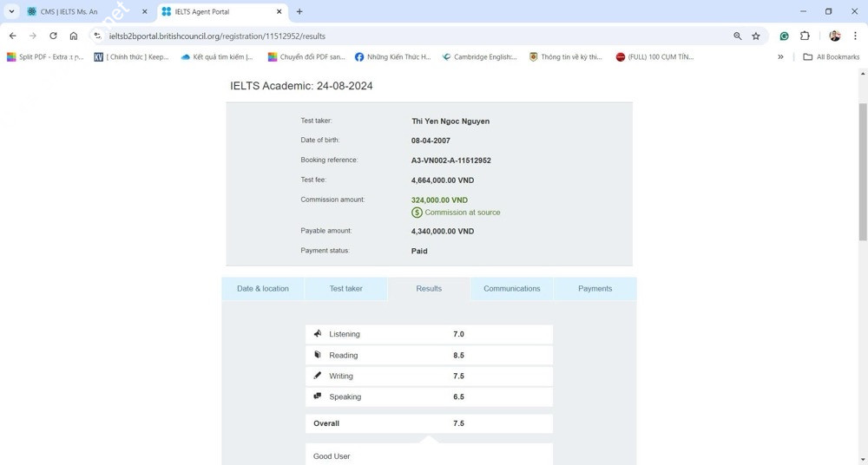Open Chrome three-dot menu
868x465 pixels.
855,36
